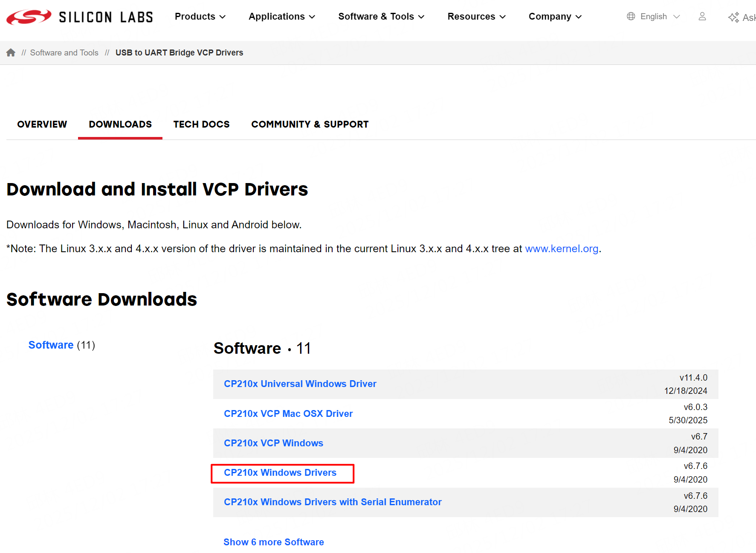This screenshot has width=756, height=553.
Task: Expand the Resources menu
Action: [476, 17]
